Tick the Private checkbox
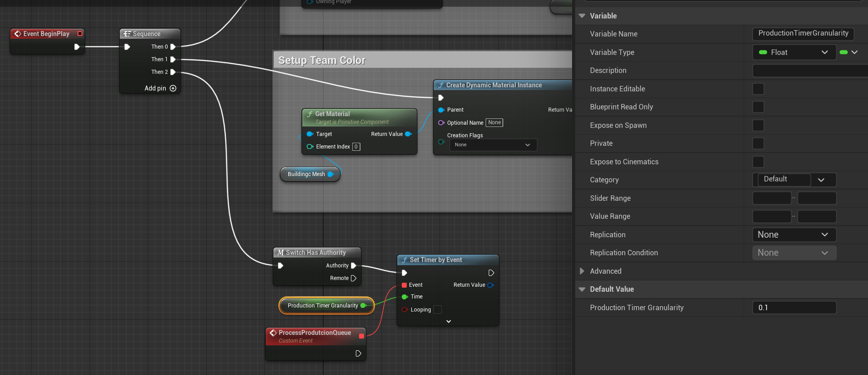Screen dimensions: 868x375 (759, 143)
